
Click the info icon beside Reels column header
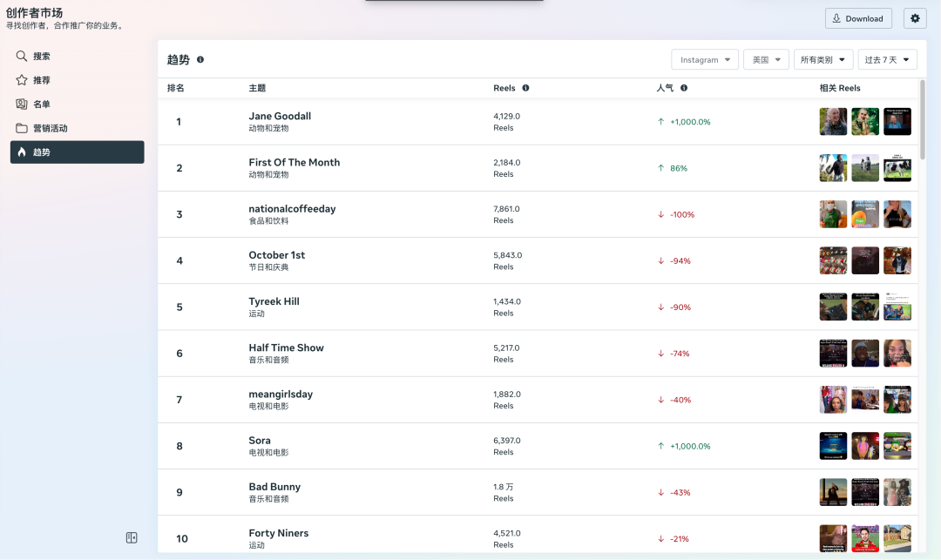525,88
